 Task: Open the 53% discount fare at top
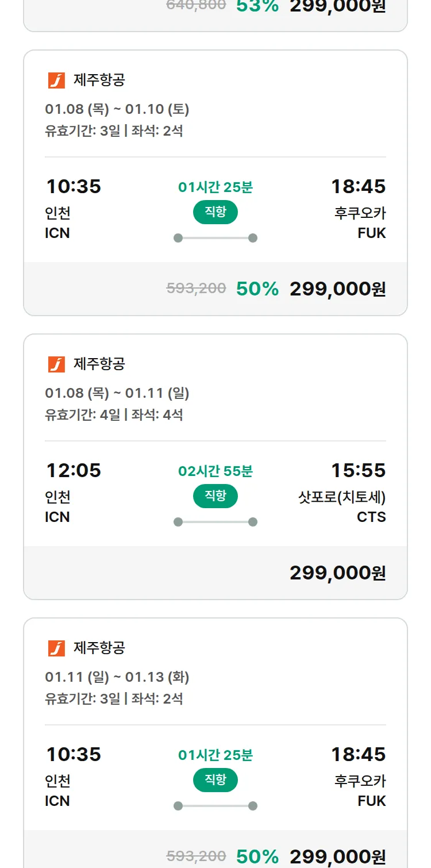(257, 6)
